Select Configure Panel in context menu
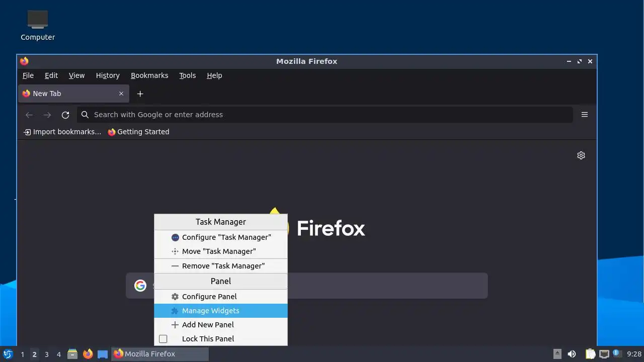 221,297
